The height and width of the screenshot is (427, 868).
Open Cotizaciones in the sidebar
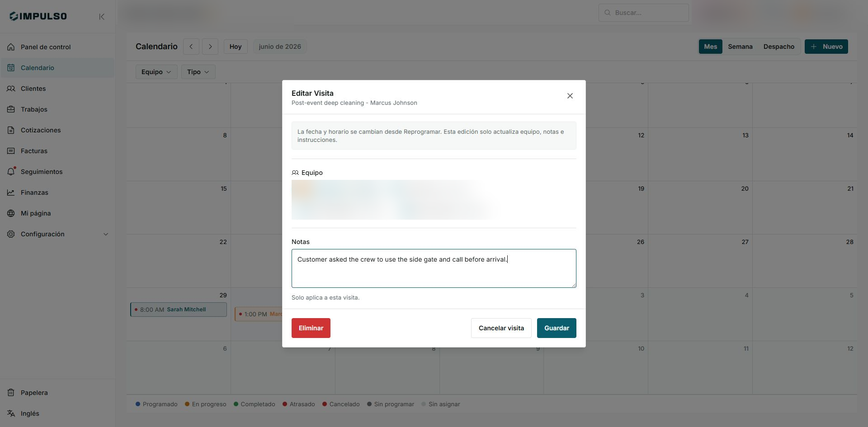[57, 130]
